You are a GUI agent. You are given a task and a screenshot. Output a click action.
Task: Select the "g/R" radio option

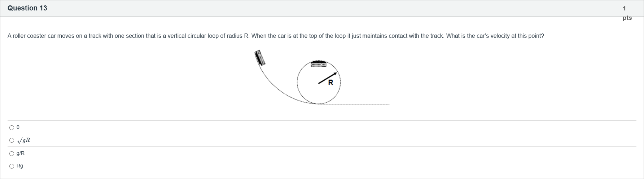[12, 153]
